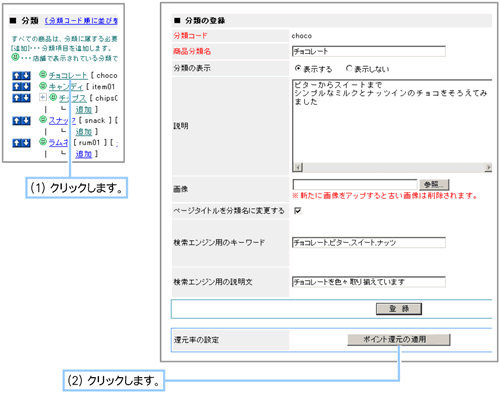Click the green smiley icon beside チップス
Image resolution: width=500 pixels, height=394 pixels.
point(53,97)
